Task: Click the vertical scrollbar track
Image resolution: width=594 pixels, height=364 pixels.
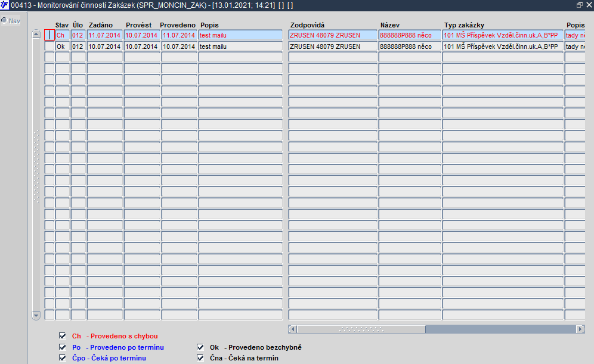Action: [36, 175]
